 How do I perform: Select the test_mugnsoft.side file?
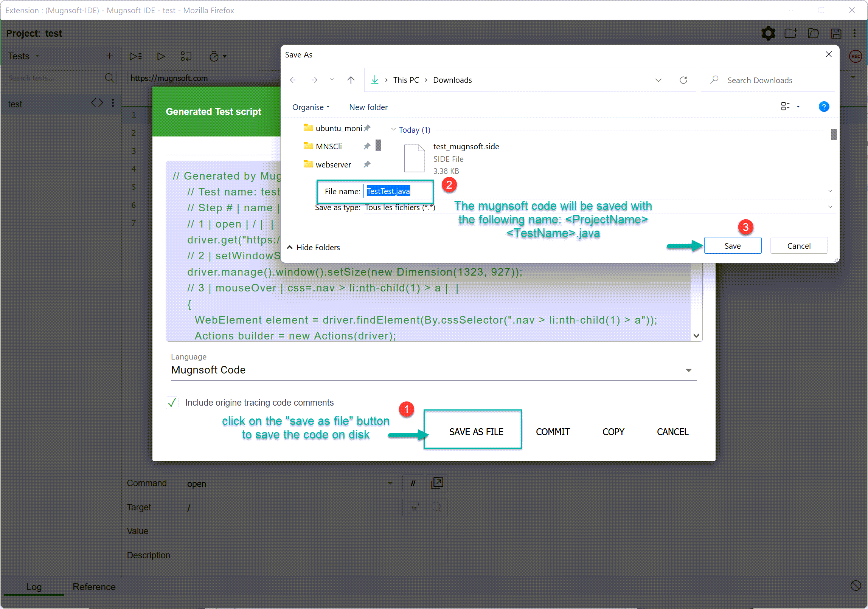pos(451,158)
